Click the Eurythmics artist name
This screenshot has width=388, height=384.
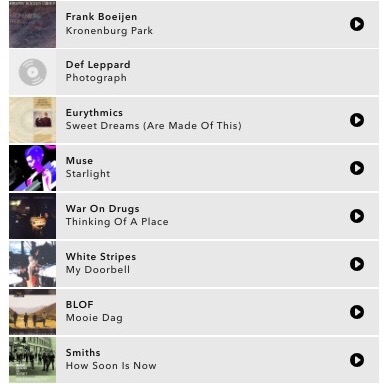click(x=94, y=113)
